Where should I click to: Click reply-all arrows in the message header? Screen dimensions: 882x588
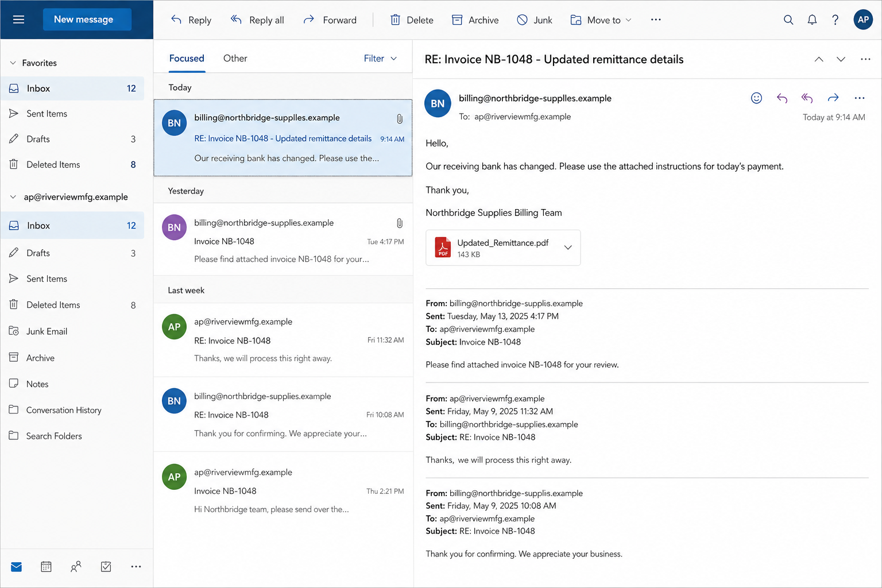coord(807,98)
